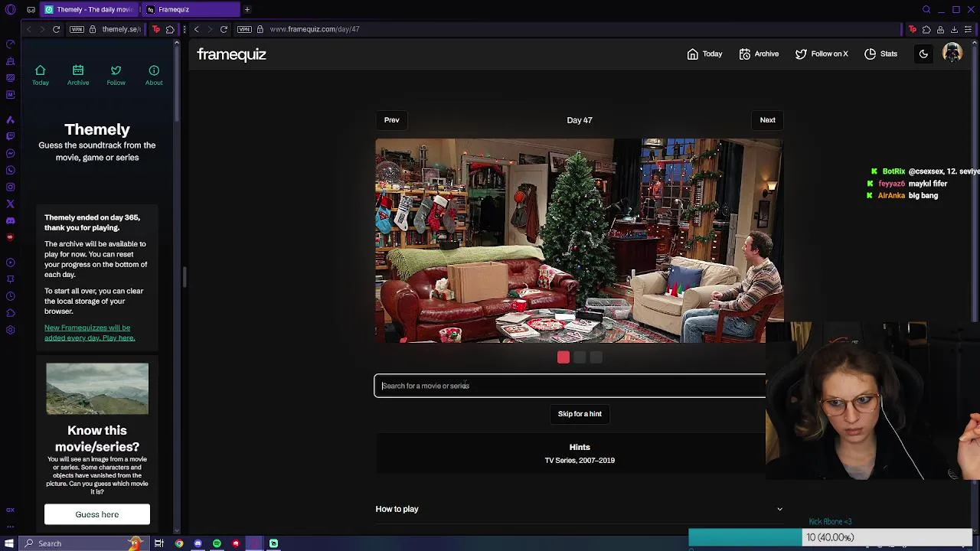Open Spotify from the Windows taskbar
This screenshot has height=551, width=980.
[217, 543]
